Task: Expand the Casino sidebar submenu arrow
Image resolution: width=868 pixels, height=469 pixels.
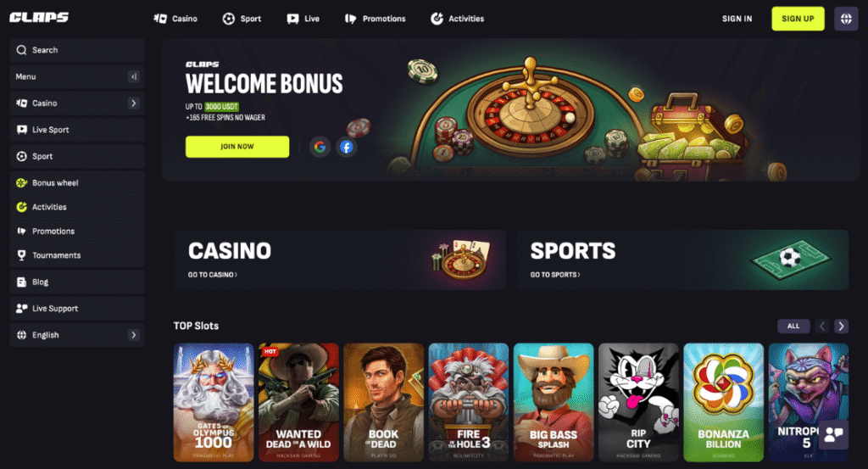Action: [x=133, y=103]
